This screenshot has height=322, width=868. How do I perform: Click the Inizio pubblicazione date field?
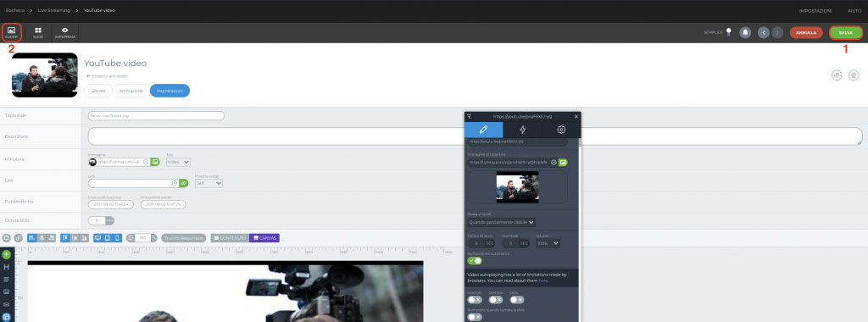point(111,204)
